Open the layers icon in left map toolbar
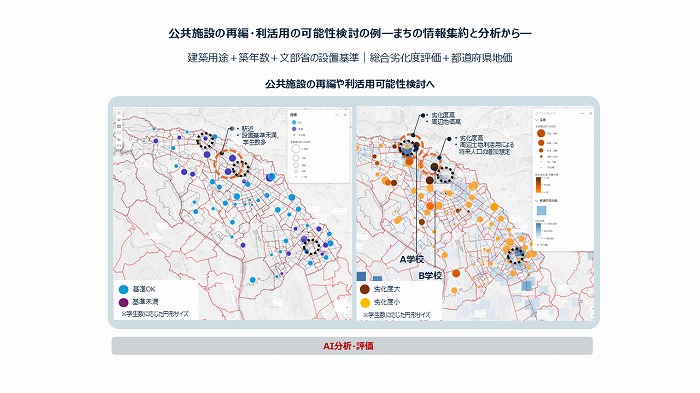Screen dimensions: 700x393 click(119, 119)
